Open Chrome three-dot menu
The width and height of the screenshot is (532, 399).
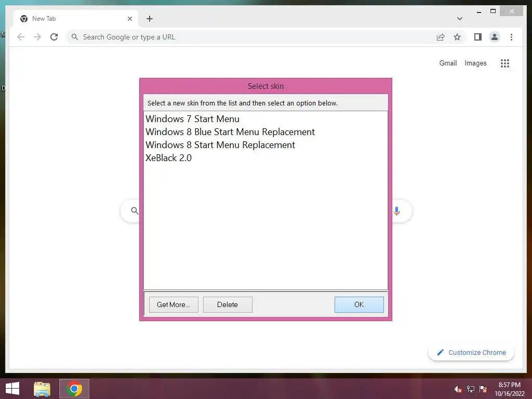tap(511, 37)
